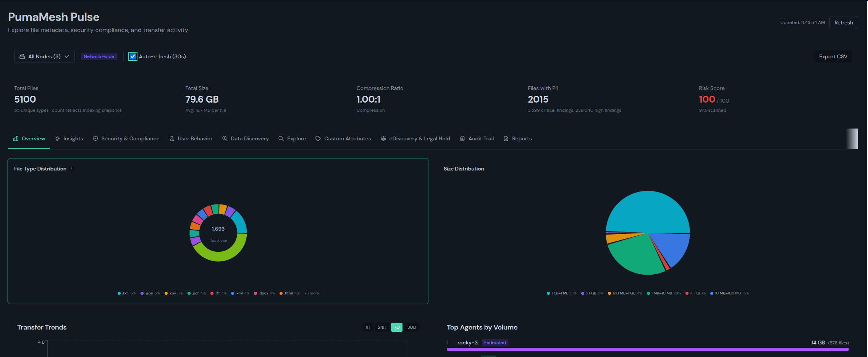Export dashboard data via Export CSV
This screenshot has height=357, width=868.
tap(833, 56)
